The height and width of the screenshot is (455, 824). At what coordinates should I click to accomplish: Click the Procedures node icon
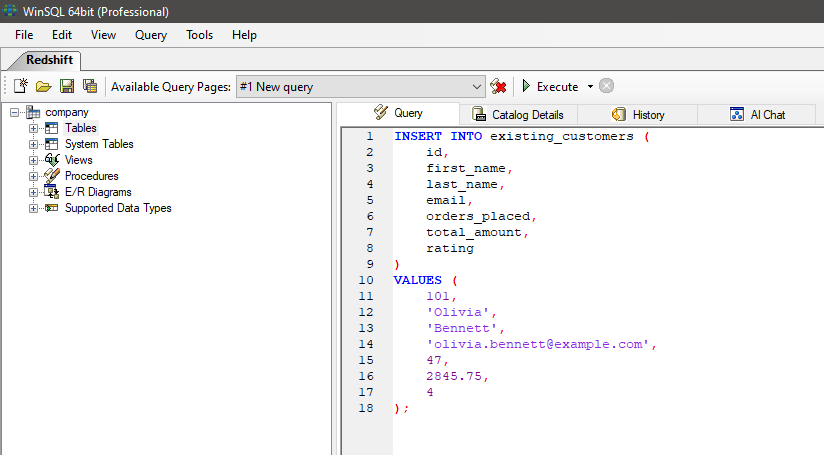[52, 175]
